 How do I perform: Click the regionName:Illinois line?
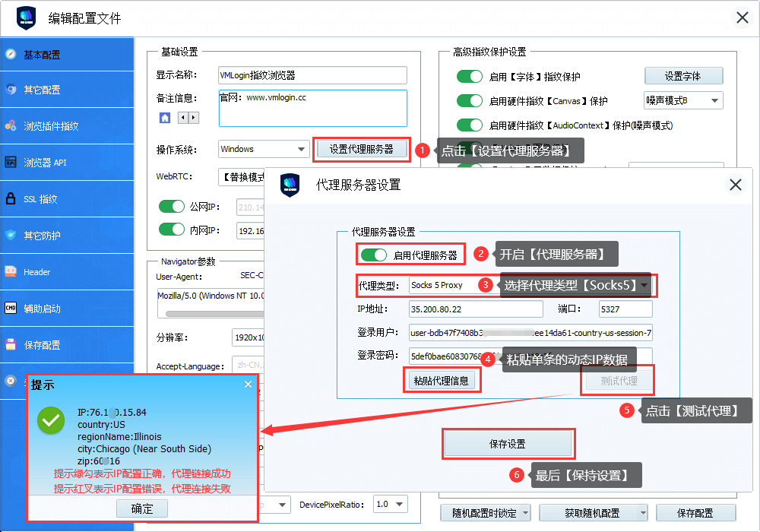120,436
